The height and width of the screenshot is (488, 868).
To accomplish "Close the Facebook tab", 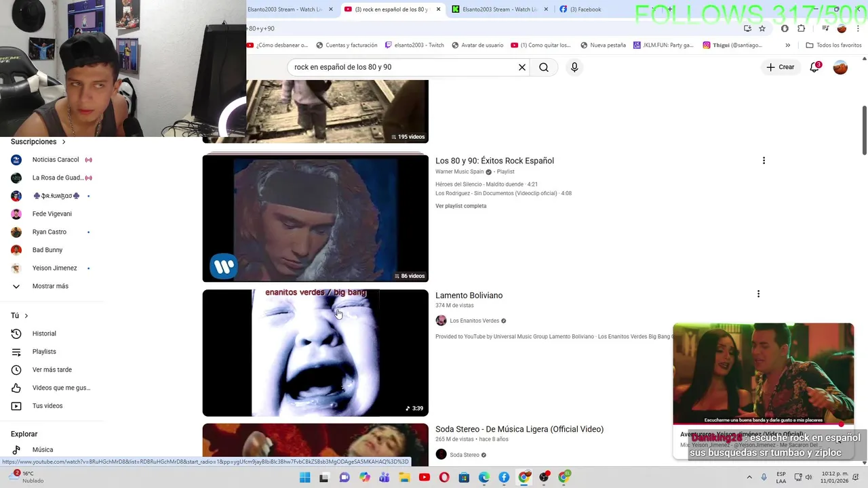I will point(654,9).
